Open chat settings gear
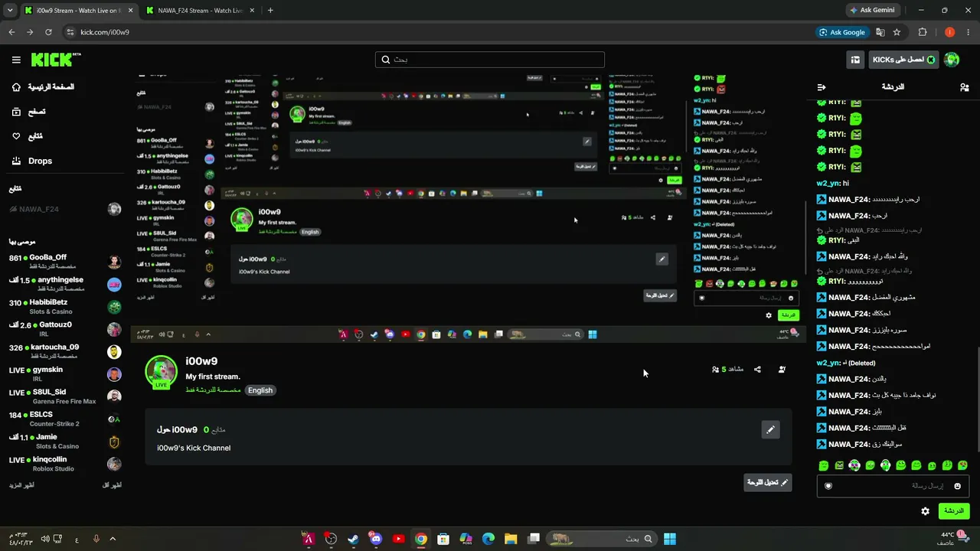 coord(925,511)
